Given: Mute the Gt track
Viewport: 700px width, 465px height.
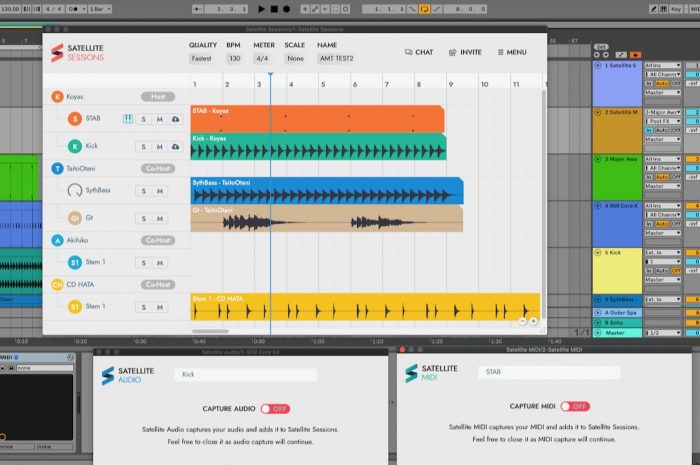Looking at the screenshot, I should pyautogui.click(x=159, y=219).
